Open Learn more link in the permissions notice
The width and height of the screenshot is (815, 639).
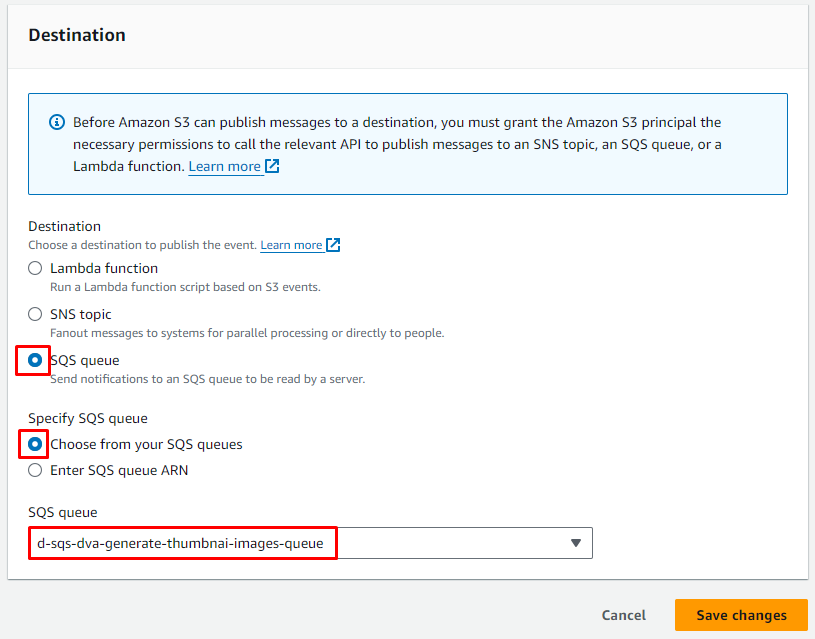[225, 167]
